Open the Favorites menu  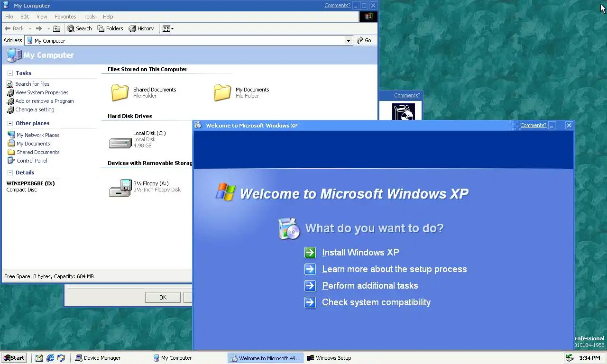point(65,17)
